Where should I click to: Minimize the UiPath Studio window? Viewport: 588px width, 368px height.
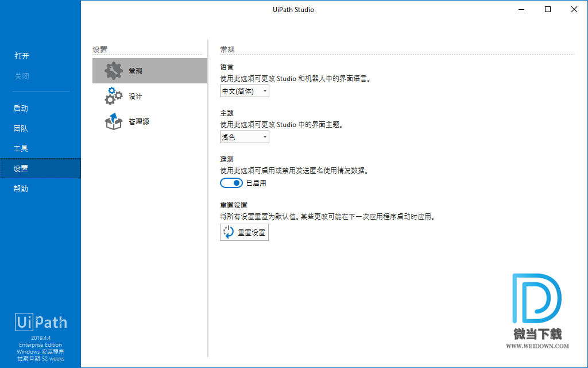521,9
